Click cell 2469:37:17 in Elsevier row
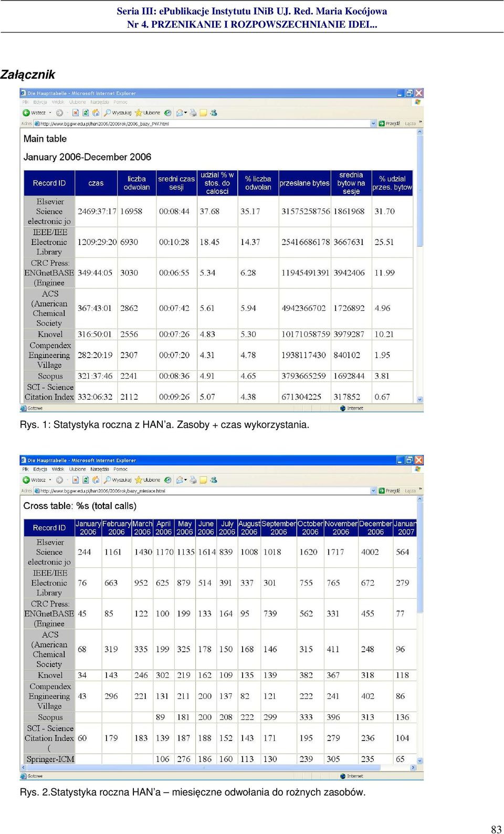 point(97,211)
